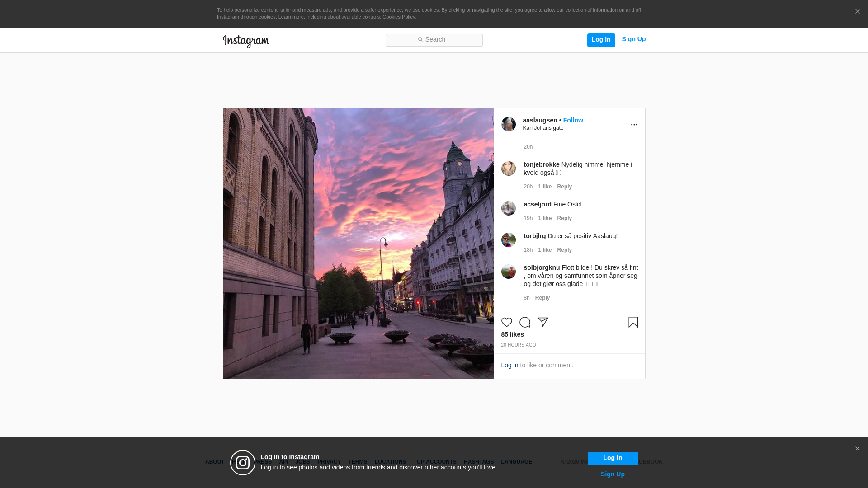Viewport: 868px width, 488px height.
Task: Open the Language footer selector
Action: [x=516, y=462]
